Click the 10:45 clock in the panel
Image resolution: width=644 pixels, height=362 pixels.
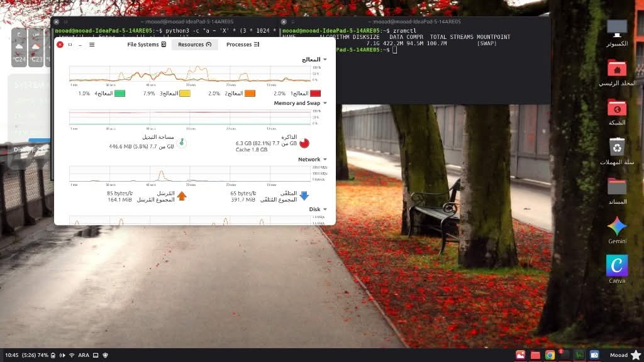(12, 355)
